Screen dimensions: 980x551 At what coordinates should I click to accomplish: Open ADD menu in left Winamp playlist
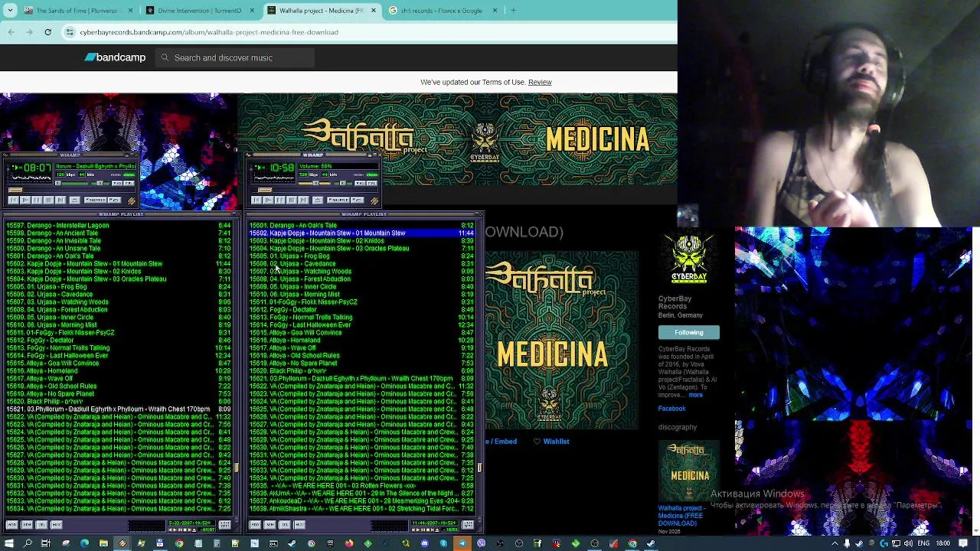click(x=12, y=524)
